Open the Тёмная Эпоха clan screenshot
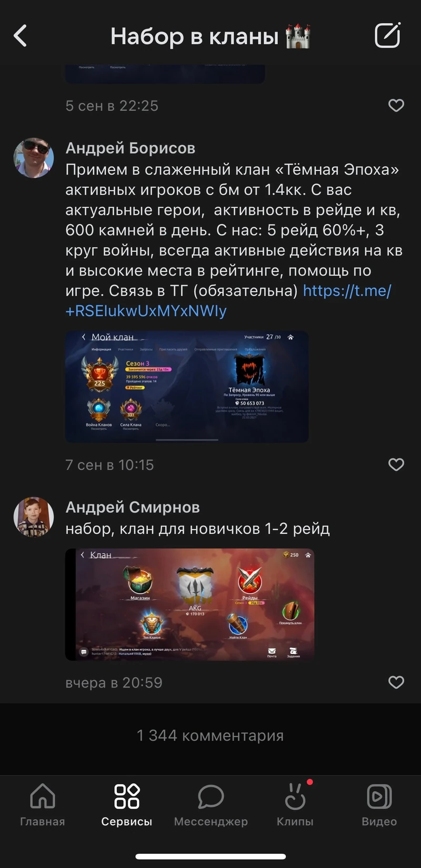Image resolution: width=421 pixels, height=868 pixels. (187, 387)
